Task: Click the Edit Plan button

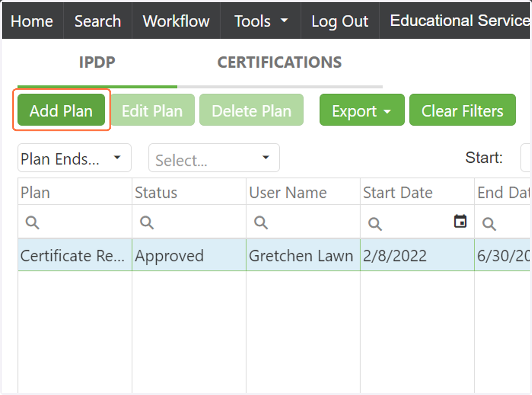Action: coord(152,110)
